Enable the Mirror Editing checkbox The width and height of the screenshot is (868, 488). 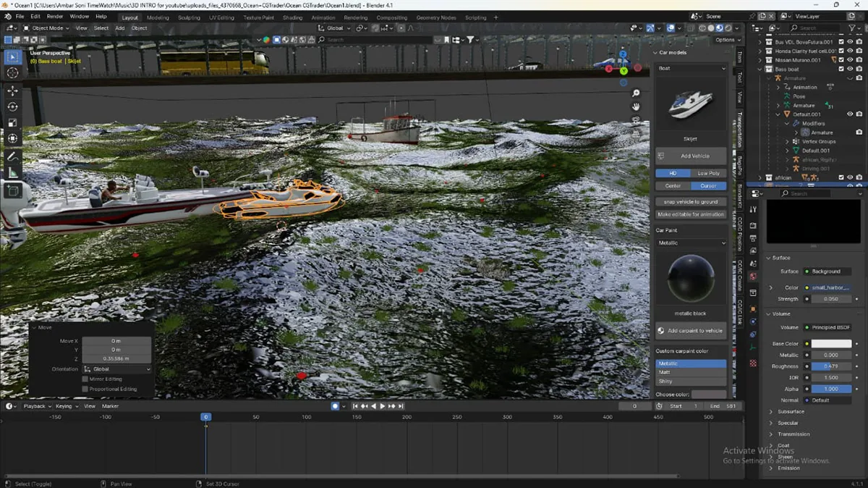click(85, 379)
